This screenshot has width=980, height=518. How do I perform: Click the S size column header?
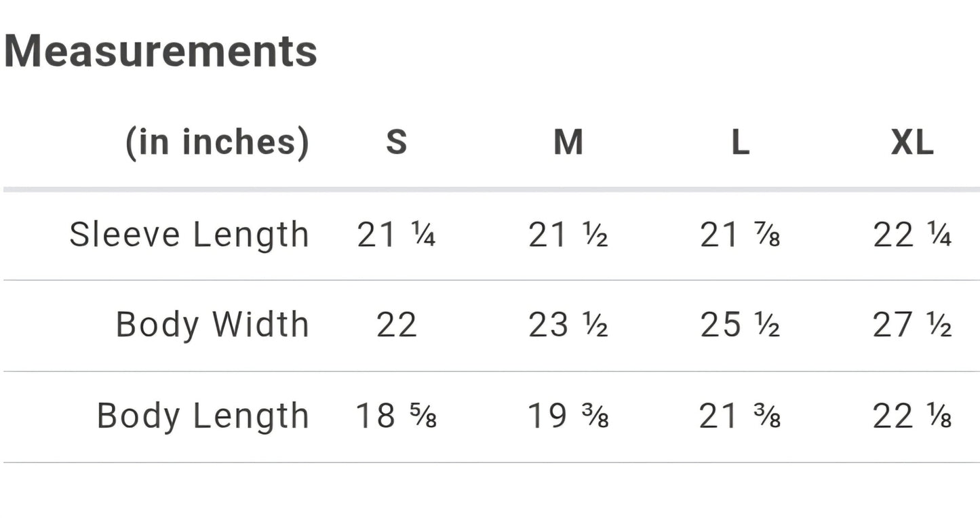point(397,142)
